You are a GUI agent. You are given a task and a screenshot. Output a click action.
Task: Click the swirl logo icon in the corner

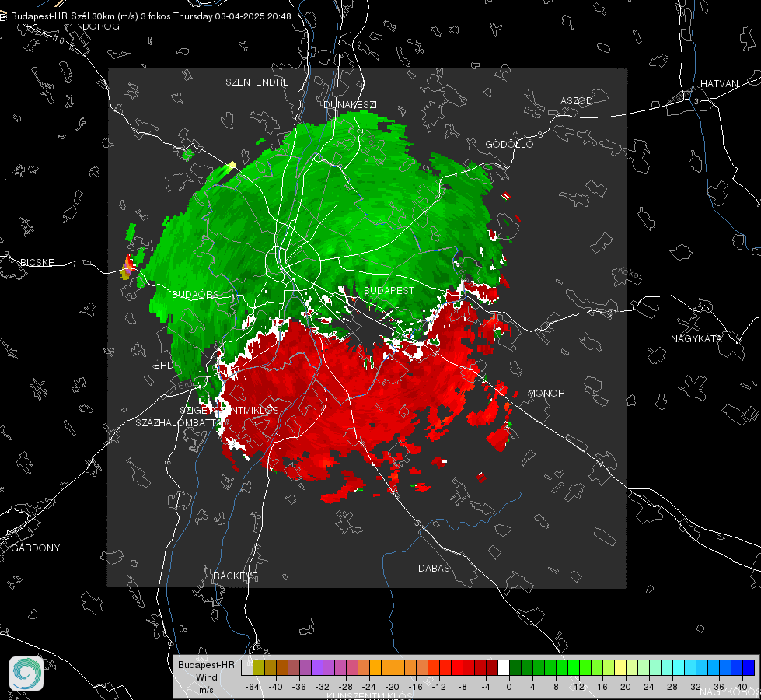26,674
